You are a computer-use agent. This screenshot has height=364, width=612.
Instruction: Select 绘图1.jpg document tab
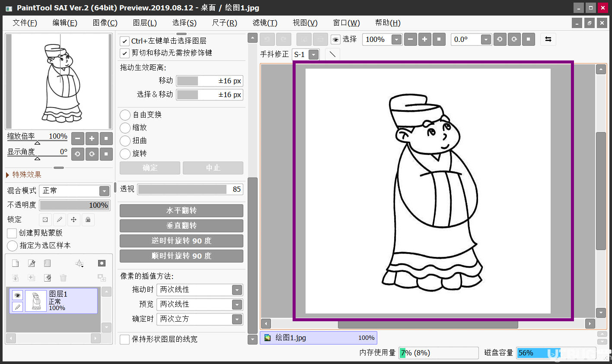coord(319,338)
